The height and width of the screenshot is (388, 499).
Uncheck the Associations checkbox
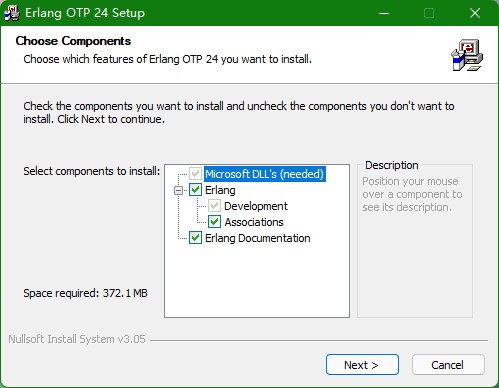(214, 222)
